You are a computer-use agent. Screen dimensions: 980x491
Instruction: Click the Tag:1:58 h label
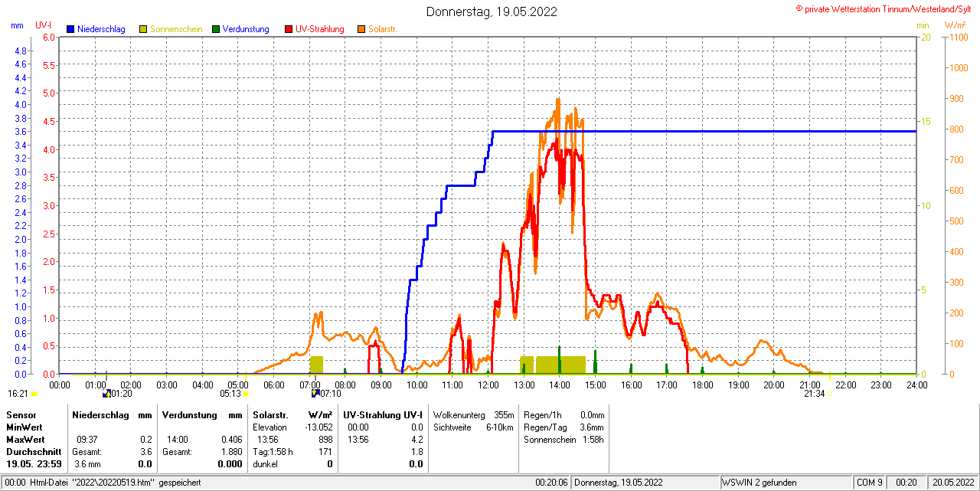click(x=273, y=452)
